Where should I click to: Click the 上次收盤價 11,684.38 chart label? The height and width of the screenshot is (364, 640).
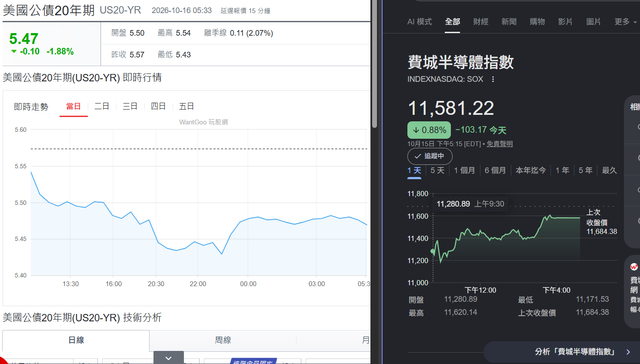[602, 222]
